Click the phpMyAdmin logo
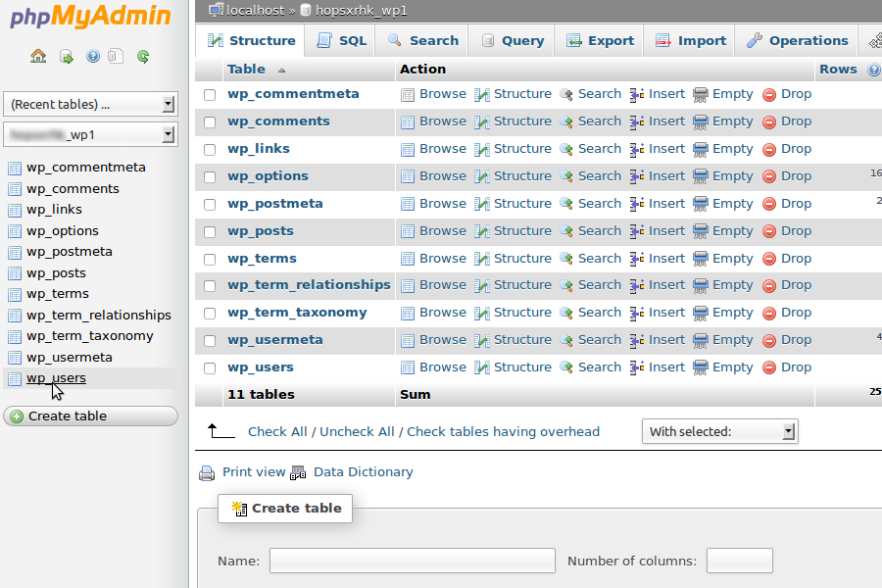The image size is (882, 588). (x=90, y=16)
